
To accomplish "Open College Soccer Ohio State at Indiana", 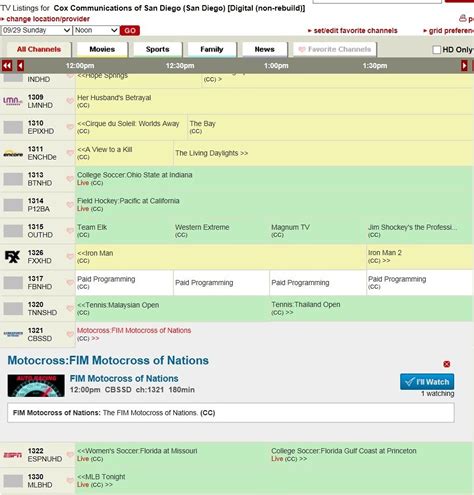I will coord(135,175).
